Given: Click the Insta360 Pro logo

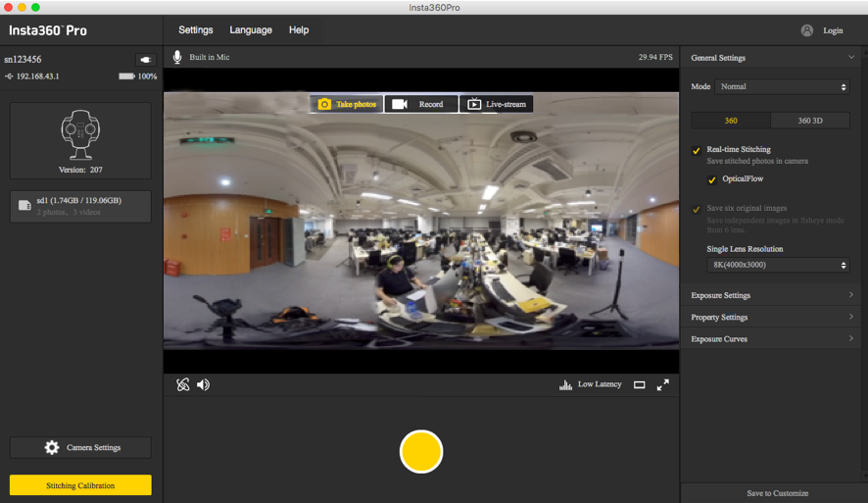Looking at the screenshot, I should (48, 30).
